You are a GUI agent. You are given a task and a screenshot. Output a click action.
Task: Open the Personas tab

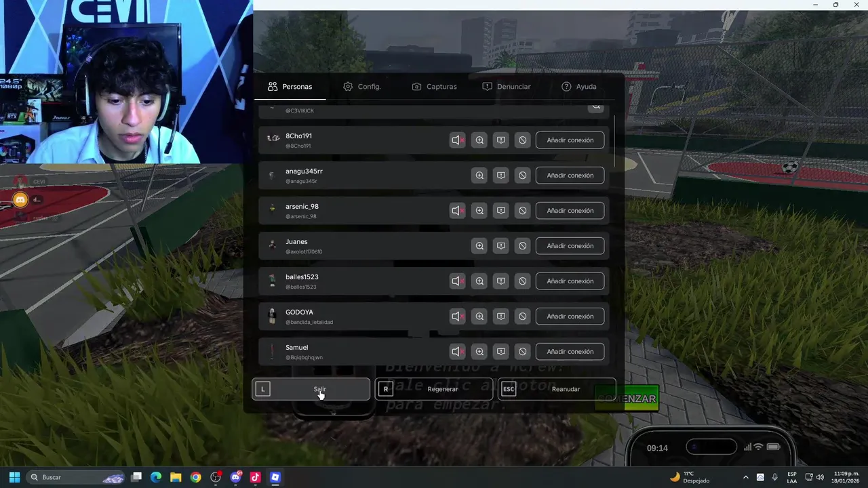pos(290,87)
